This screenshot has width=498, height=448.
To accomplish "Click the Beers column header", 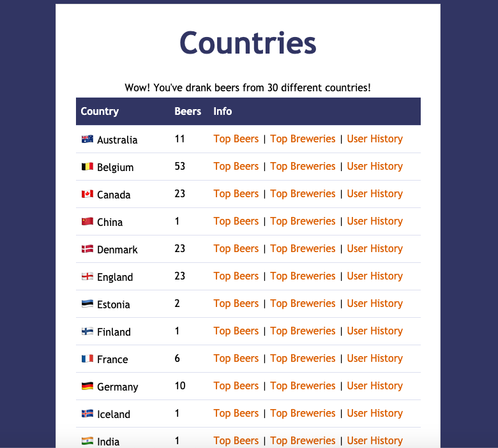I will coord(188,112).
